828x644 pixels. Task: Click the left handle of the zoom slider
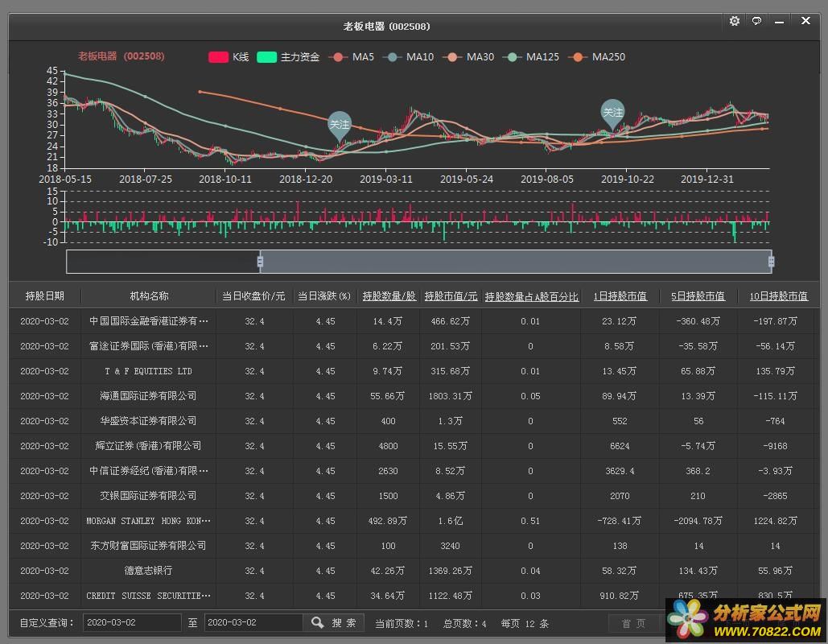(x=260, y=262)
